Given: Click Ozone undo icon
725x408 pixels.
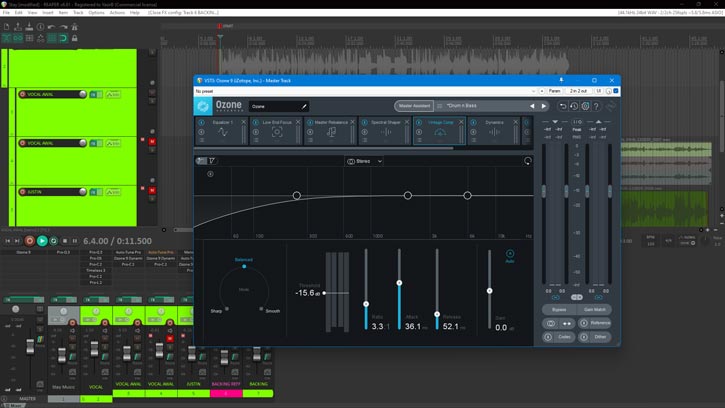Looking at the screenshot, I should click(563, 106).
